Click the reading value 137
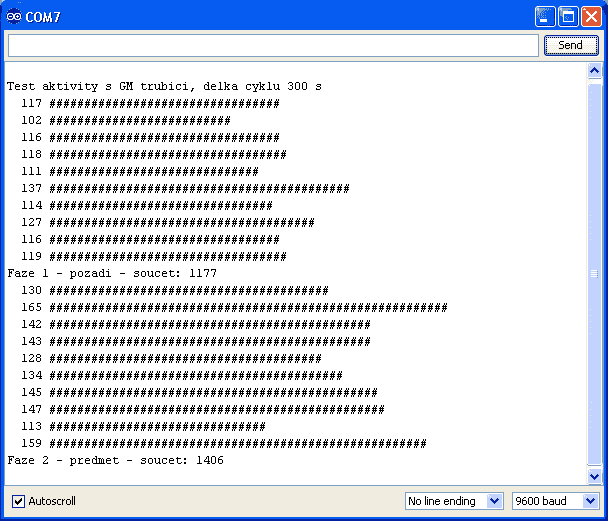This screenshot has height=521, width=608. (x=31, y=188)
